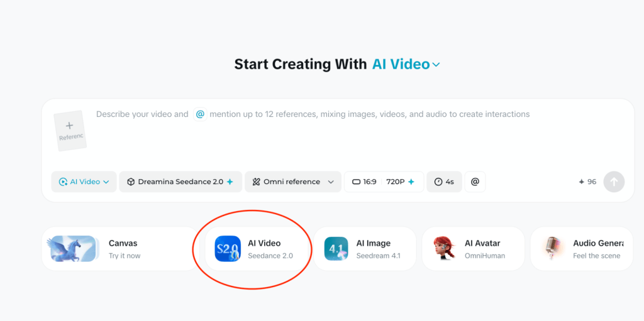The image size is (644, 321).
Task: Open the AI Video mode dropdown in toolbar
Action: 84,182
